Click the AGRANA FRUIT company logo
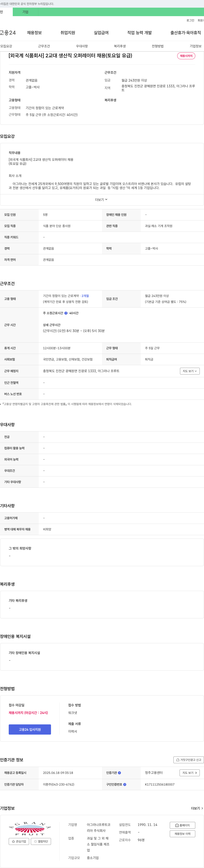This screenshot has width=204, height=868. [30, 828]
